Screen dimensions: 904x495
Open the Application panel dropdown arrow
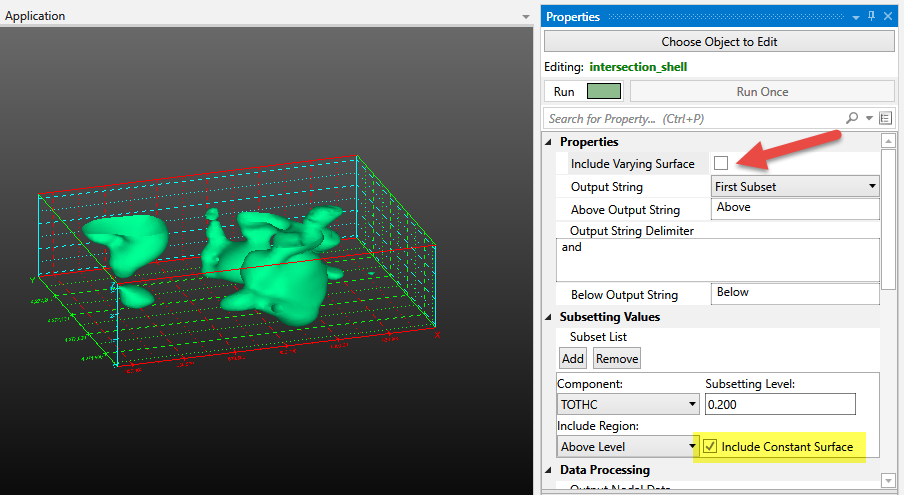point(526,17)
